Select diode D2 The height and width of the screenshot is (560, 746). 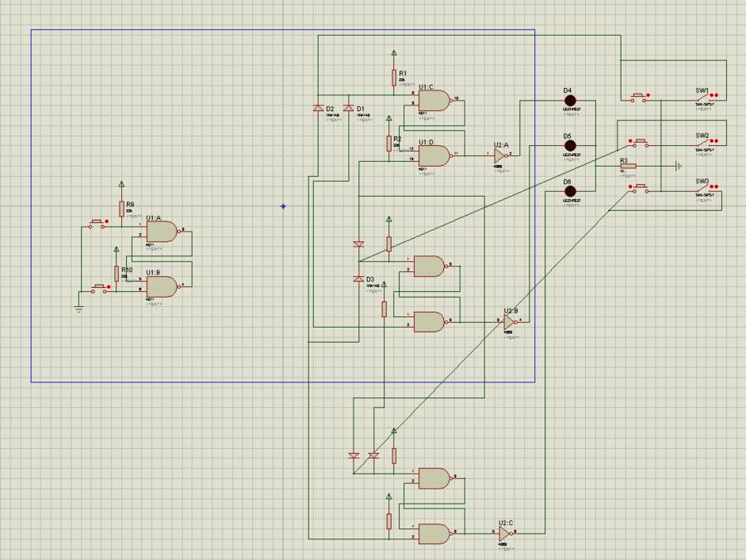coord(318,109)
